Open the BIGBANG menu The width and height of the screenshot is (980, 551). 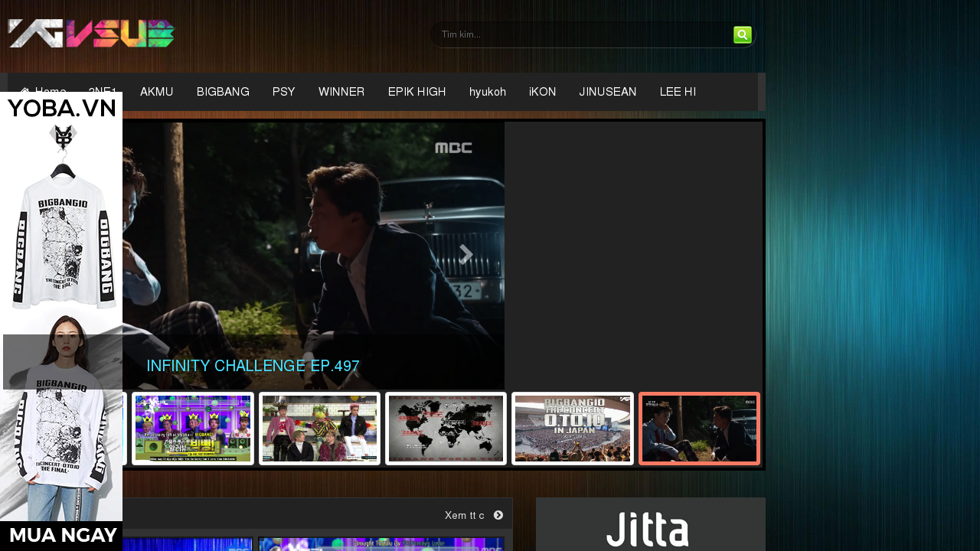pyautogui.click(x=223, y=92)
